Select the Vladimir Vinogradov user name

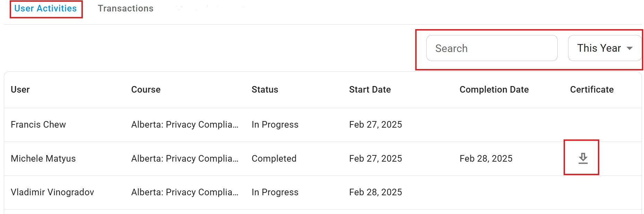[52, 192]
